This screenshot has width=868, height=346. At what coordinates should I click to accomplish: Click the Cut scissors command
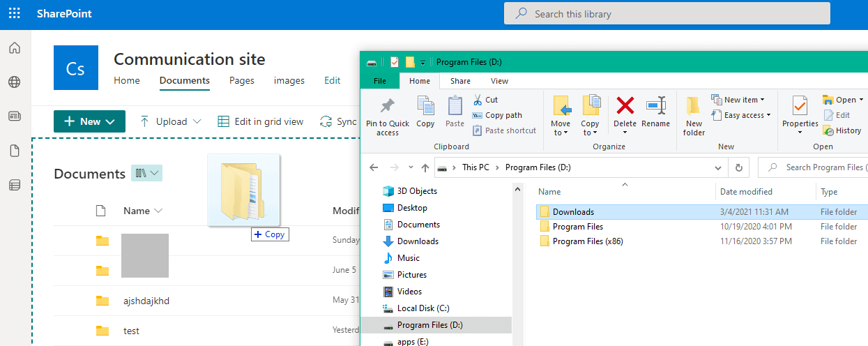[x=485, y=100]
